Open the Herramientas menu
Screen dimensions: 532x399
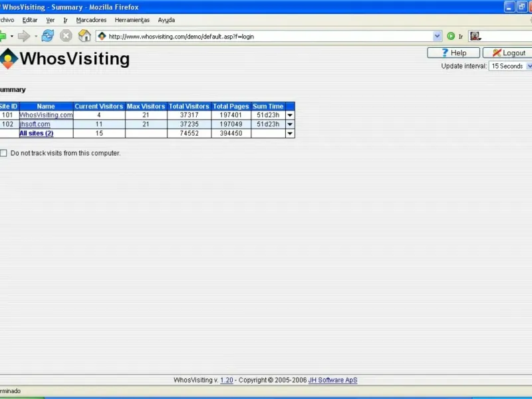[132, 20]
